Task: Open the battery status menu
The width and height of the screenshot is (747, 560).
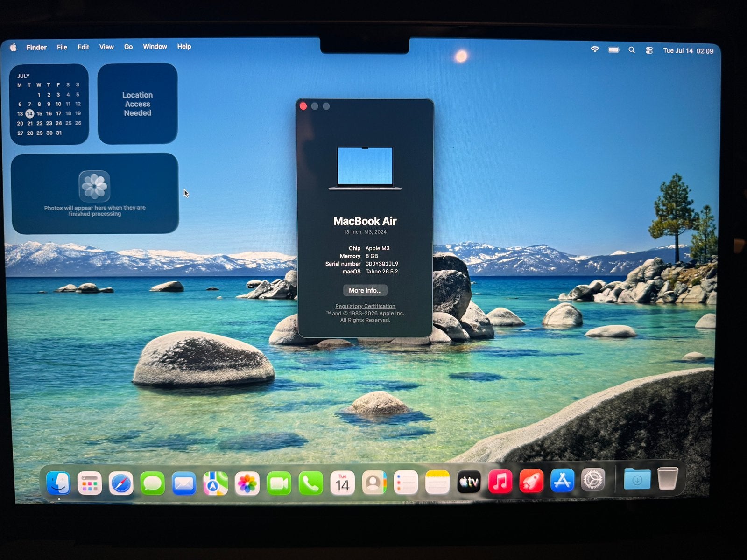Action: point(614,49)
